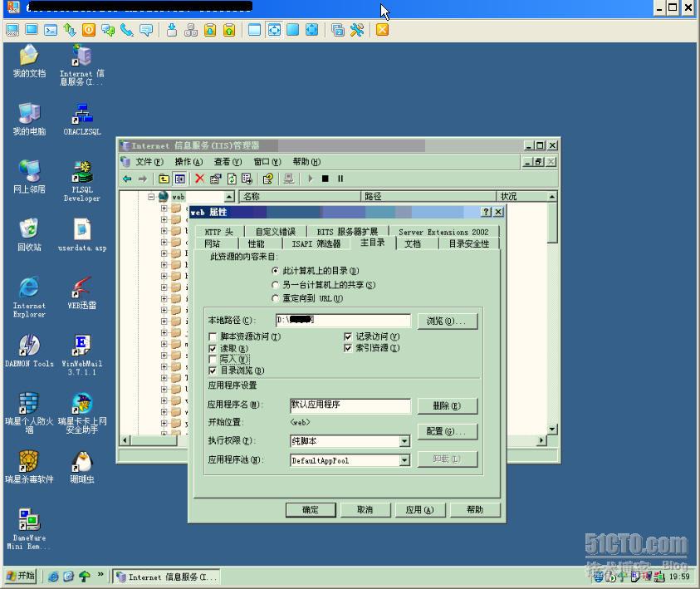Screen dimensions: 700x589
Task: Switch to the 目录安全性 tab
Action: [469, 243]
